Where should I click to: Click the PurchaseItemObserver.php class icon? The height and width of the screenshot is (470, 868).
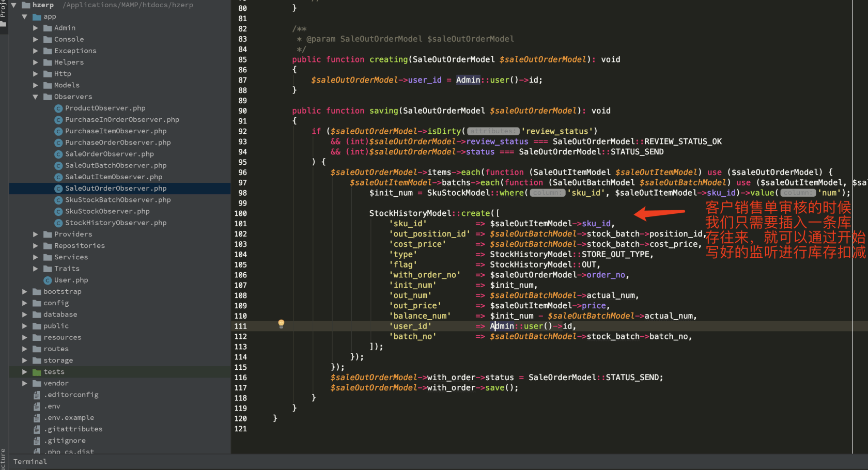click(x=58, y=131)
